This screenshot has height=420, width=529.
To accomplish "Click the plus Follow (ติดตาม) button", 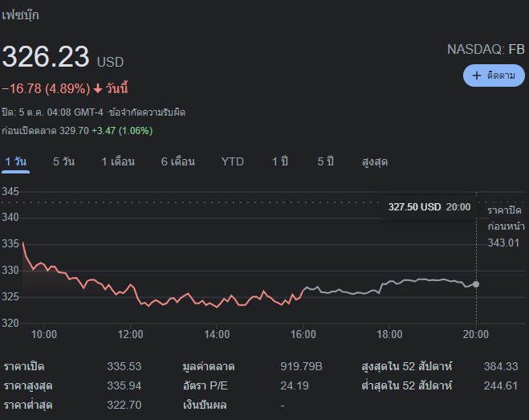I will (494, 75).
